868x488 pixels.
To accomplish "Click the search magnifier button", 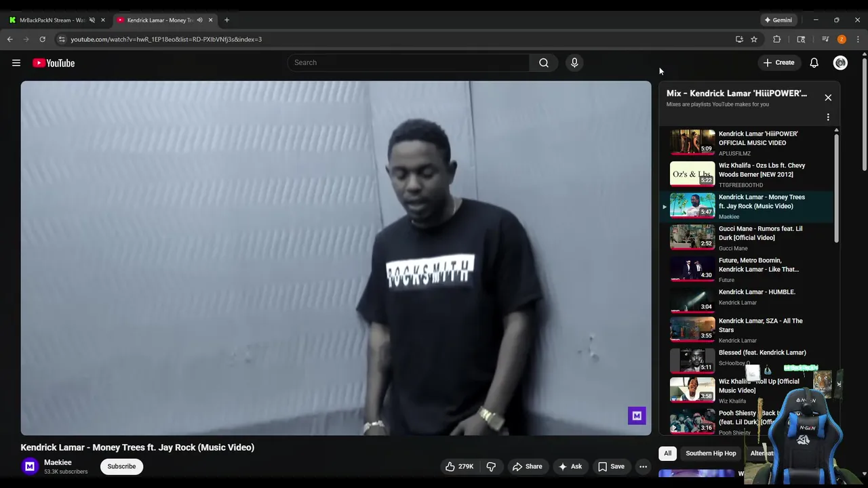I will [x=544, y=63].
